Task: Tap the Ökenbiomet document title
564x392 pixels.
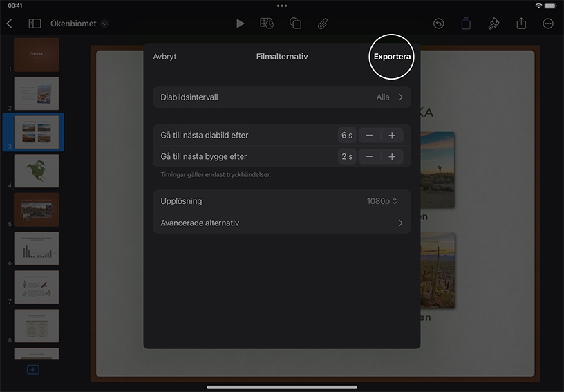Action: (73, 24)
